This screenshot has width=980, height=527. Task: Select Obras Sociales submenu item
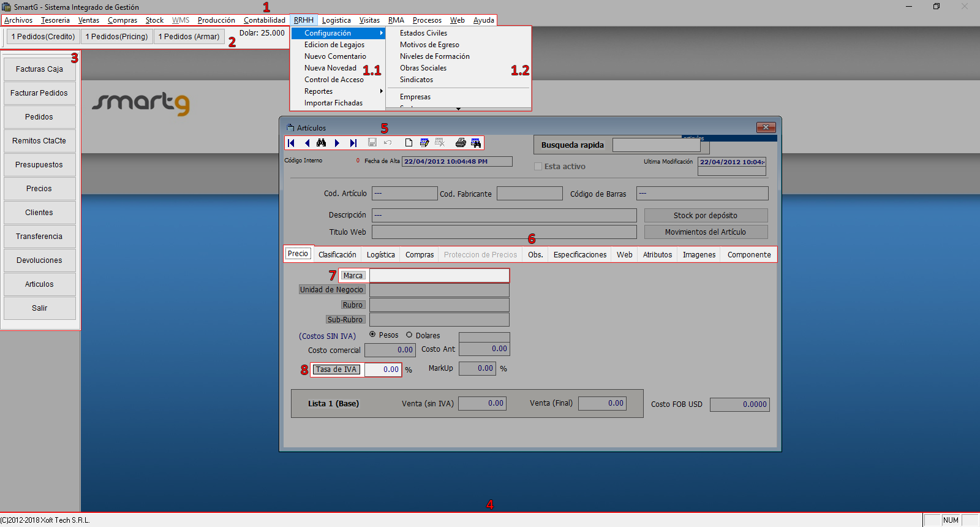pyautogui.click(x=423, y=68)
